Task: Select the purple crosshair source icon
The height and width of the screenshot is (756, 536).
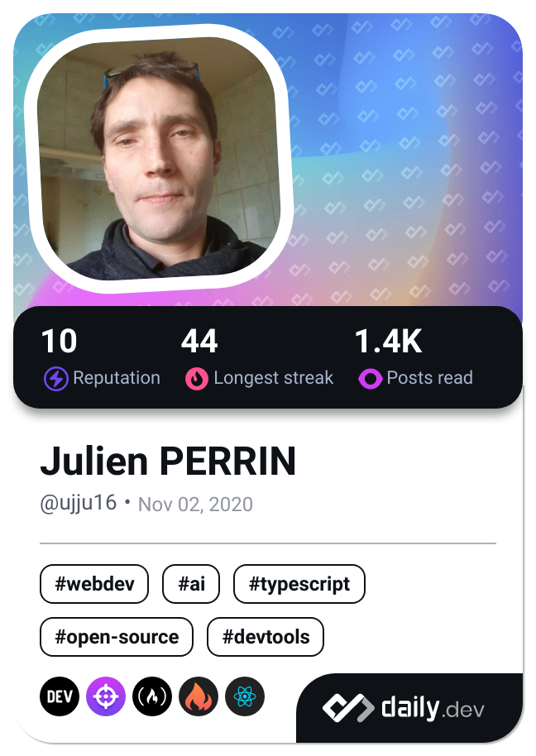Action: tap(106, 696)
